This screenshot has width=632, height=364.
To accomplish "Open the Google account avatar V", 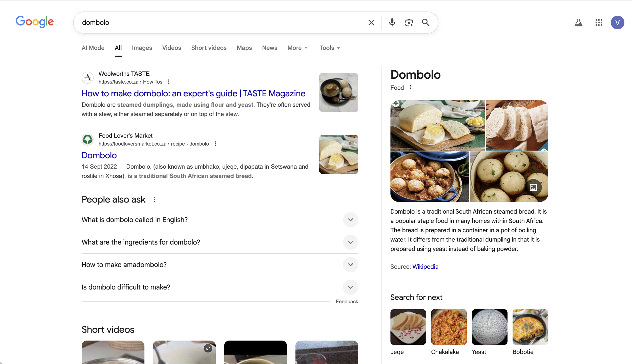I will (x=617, y=22).
